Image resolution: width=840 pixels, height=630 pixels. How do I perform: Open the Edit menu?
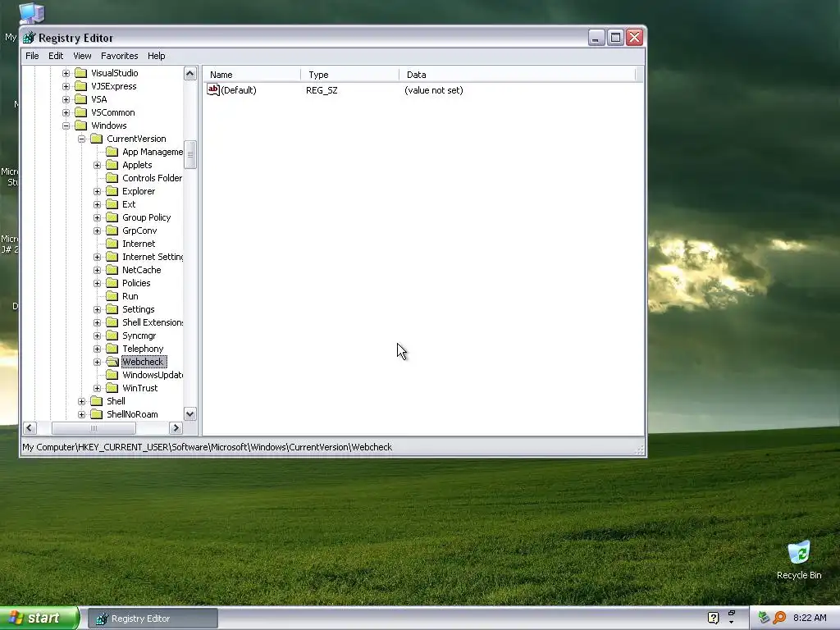56,56
